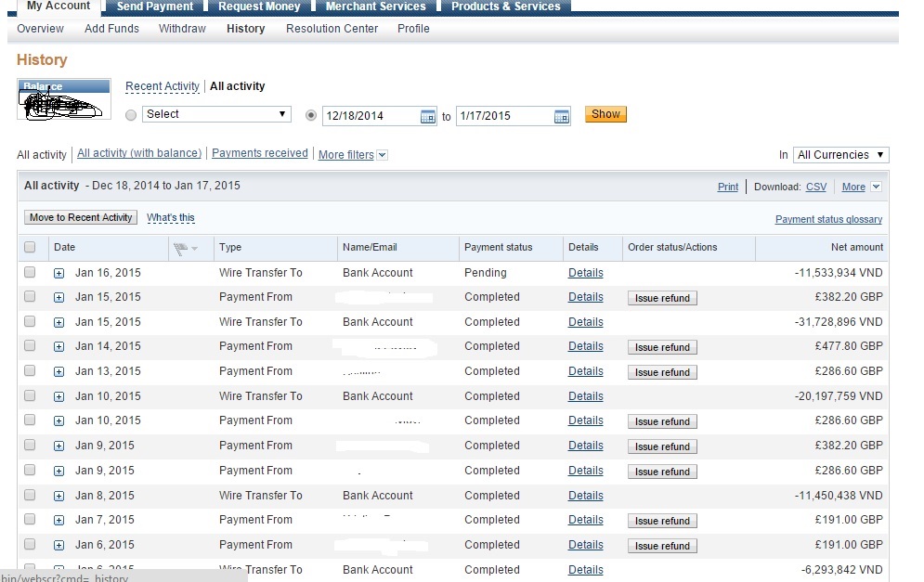Open the More download options dropdown
The image size is (924, 582).
click(x=877, y=187)
